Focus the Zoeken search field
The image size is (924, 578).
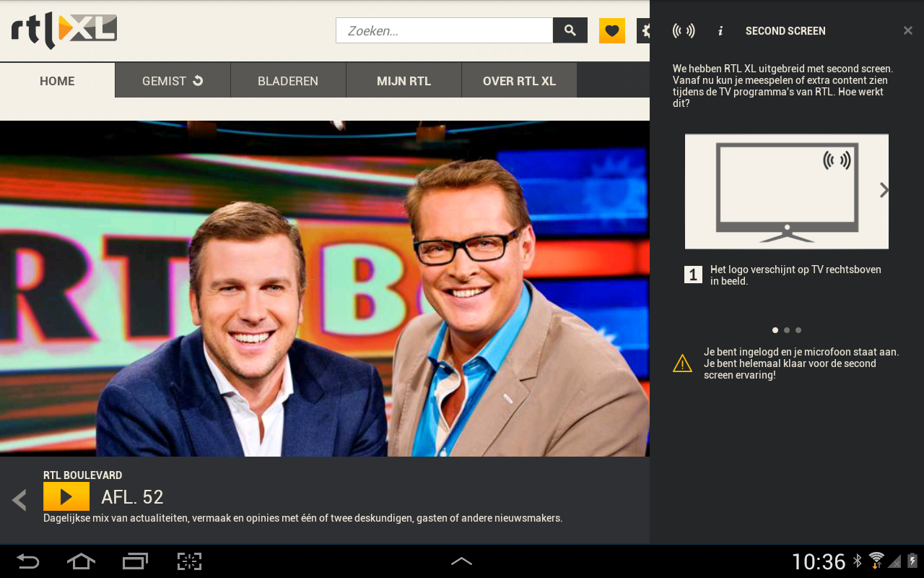tap(445, 30)
